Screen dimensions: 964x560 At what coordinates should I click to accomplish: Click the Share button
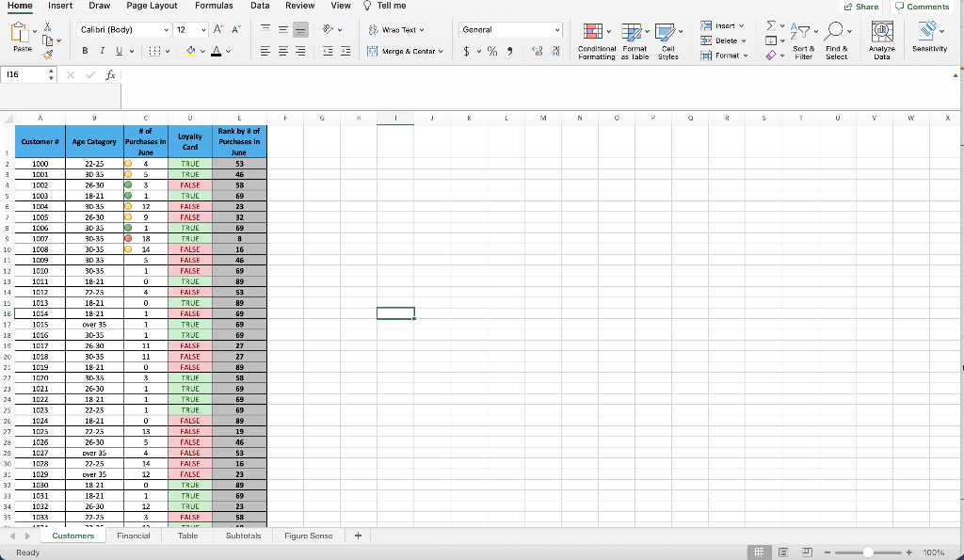click(860, 7)
